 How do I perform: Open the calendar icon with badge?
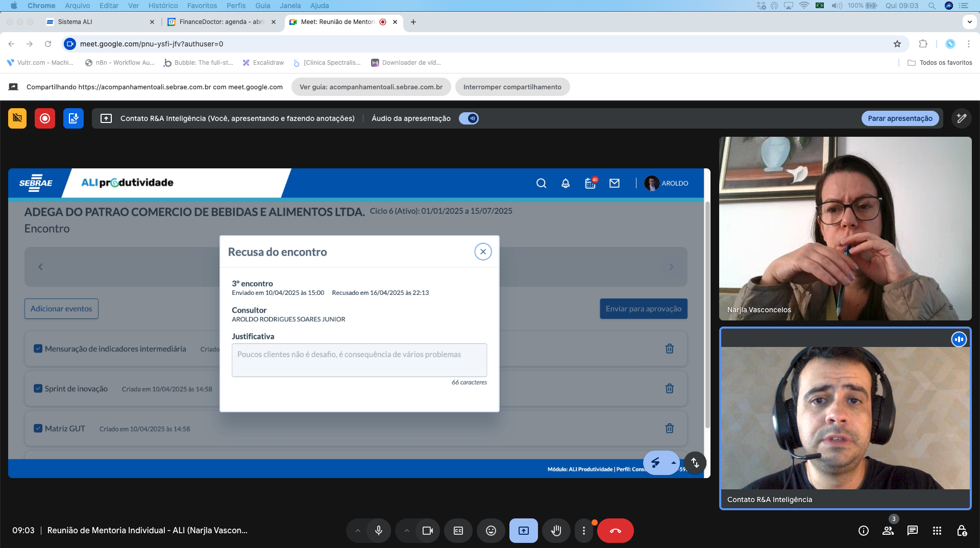click(x=591, y=183)
